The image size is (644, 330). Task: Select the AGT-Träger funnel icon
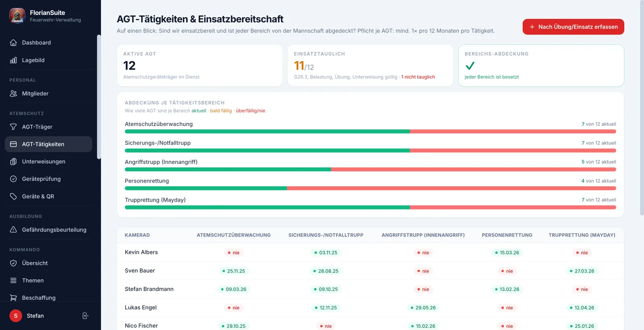click(x=13, y=127)
